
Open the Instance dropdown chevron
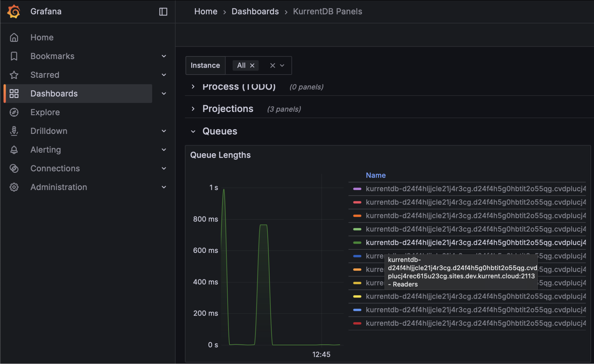point(282,65)
